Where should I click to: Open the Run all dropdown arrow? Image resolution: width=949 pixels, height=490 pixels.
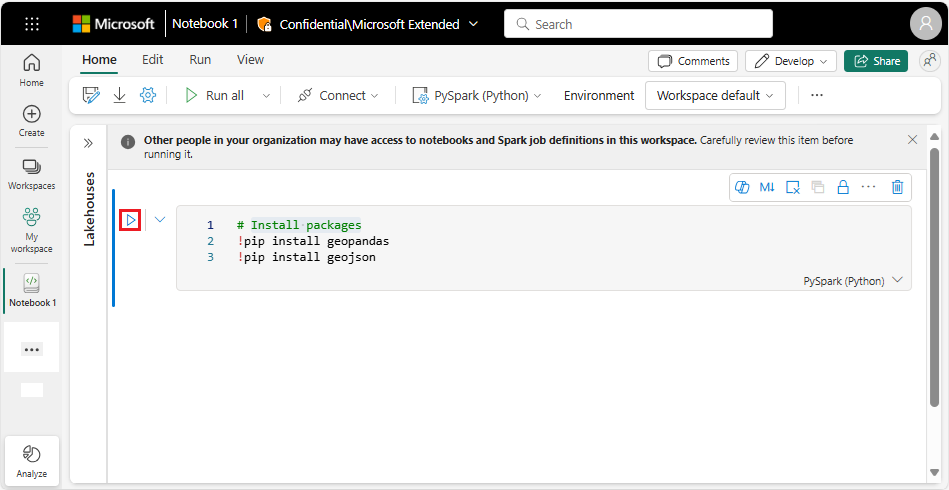pyautogui.click(x=266, y=96)
